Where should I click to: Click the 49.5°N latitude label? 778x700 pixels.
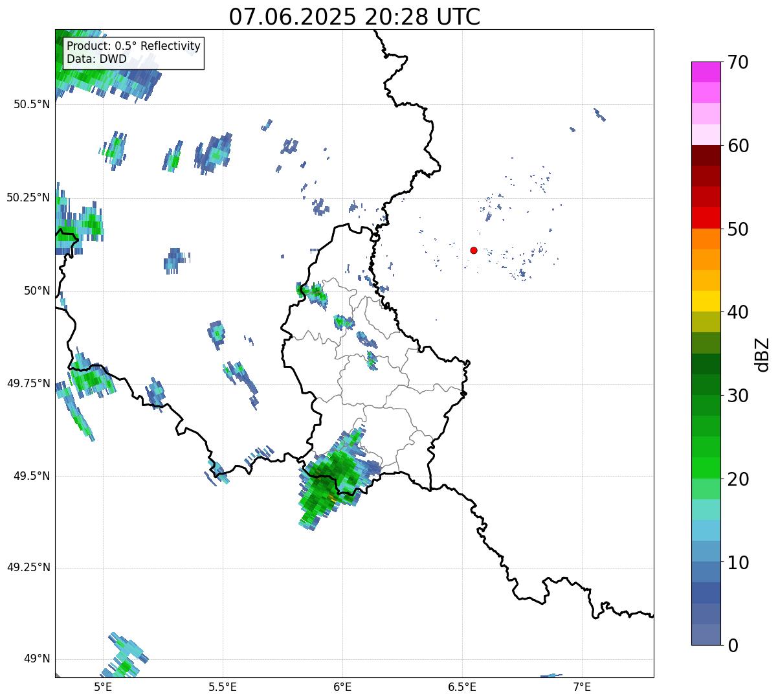click(x=32, y=476)
